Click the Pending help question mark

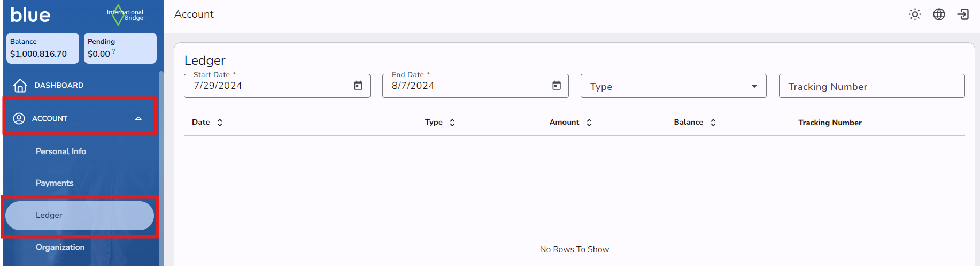[x=114, y=51]
